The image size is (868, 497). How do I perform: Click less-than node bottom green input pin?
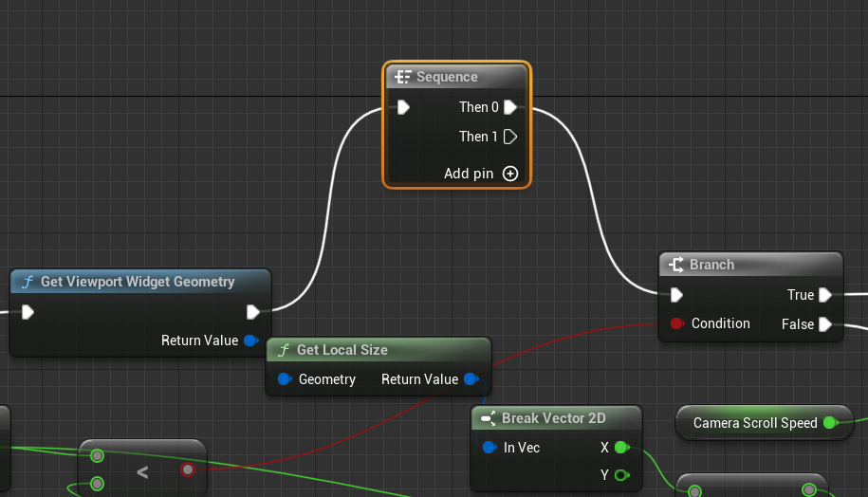click(x=98, y=484)
